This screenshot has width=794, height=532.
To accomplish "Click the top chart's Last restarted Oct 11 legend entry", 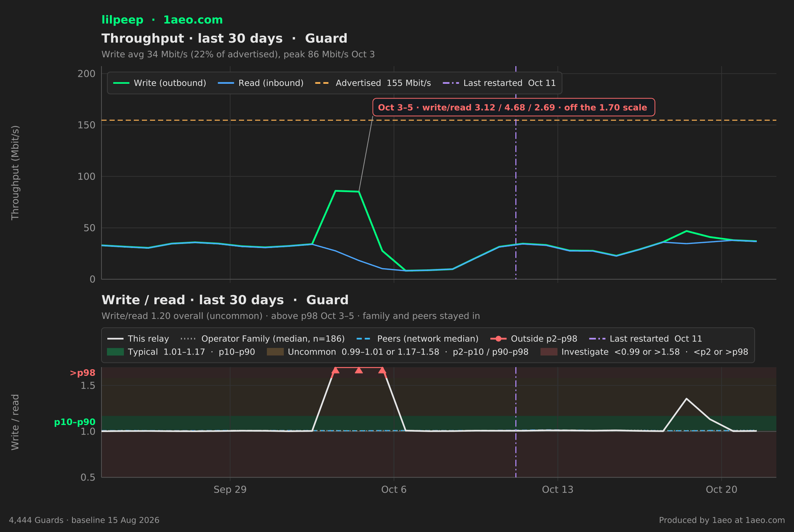I will pyautogui.click(x=499, y=83).
